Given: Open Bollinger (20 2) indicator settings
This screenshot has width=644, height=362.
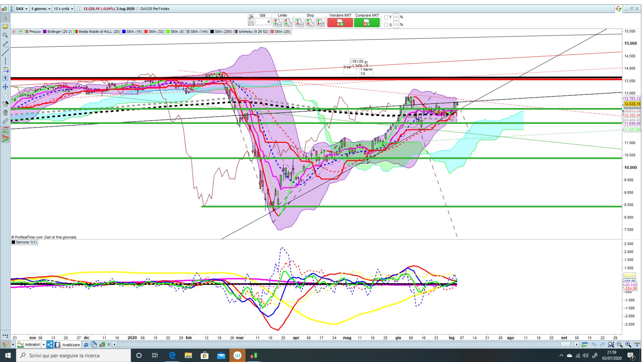Looking at the screenshot, I should 57,32.
